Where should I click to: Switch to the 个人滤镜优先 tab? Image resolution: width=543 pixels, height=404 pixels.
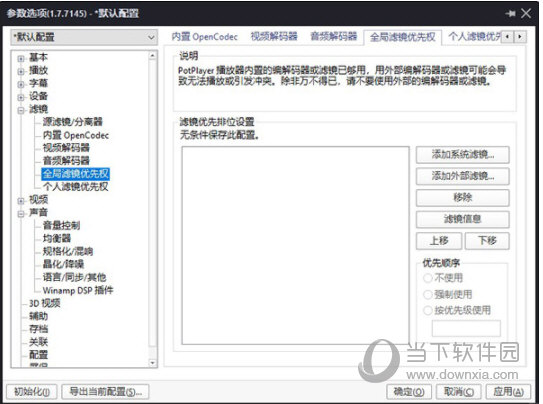coord(474,37)
